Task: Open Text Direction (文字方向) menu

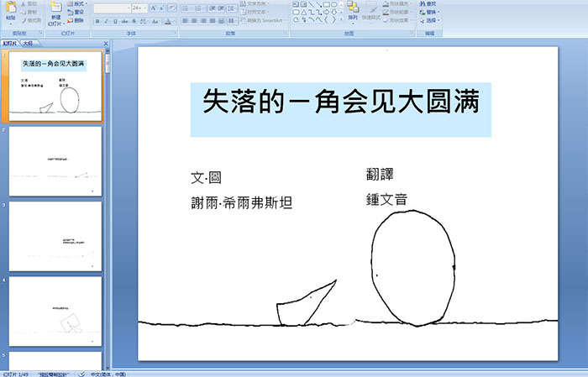Action: (255, 3)
